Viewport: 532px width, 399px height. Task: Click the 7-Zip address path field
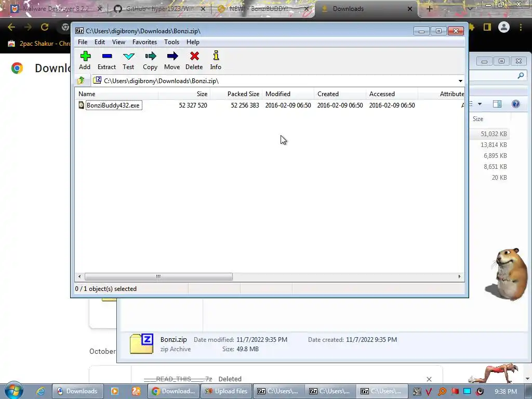[274, 81]
